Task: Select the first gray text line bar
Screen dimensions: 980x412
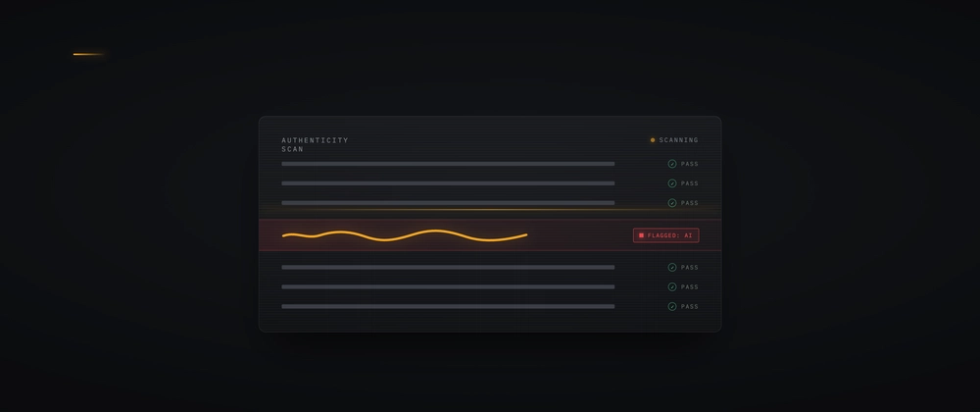Action: pos(448,164)
